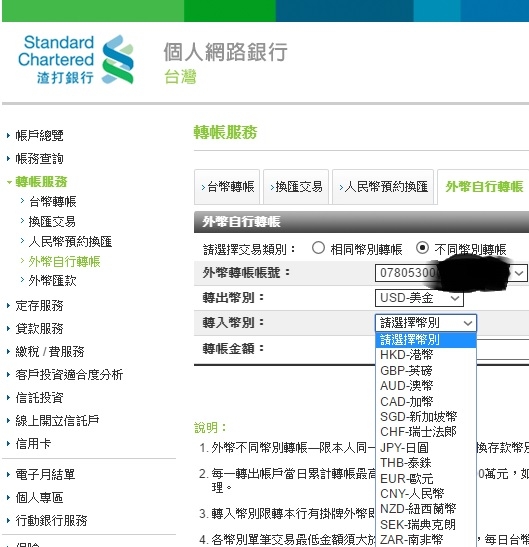Screen dimensions: 529x547
Task: Open 帳務查詢 in the sidebar
Action: [39, 159]
